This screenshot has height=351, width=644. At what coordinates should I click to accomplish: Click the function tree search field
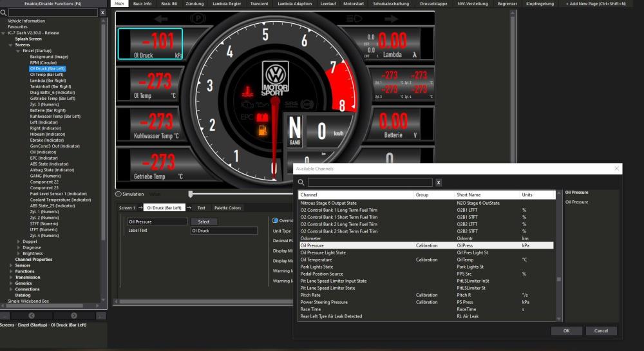point(53,13)
